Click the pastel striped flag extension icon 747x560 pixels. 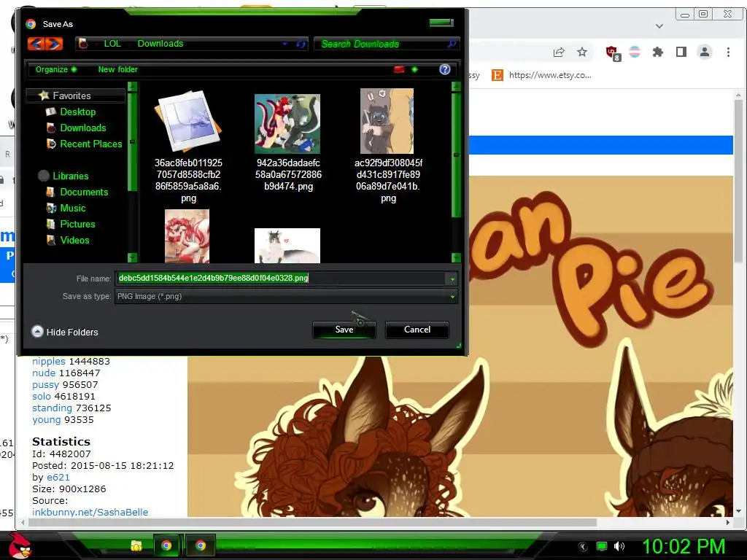(635, 52)
